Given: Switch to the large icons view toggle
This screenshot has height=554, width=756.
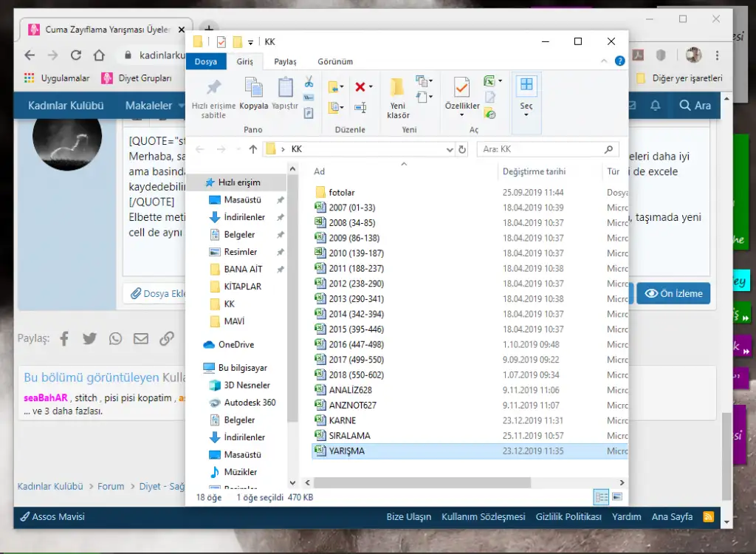Looking at the screenshot, I should [x=617, y=497].
